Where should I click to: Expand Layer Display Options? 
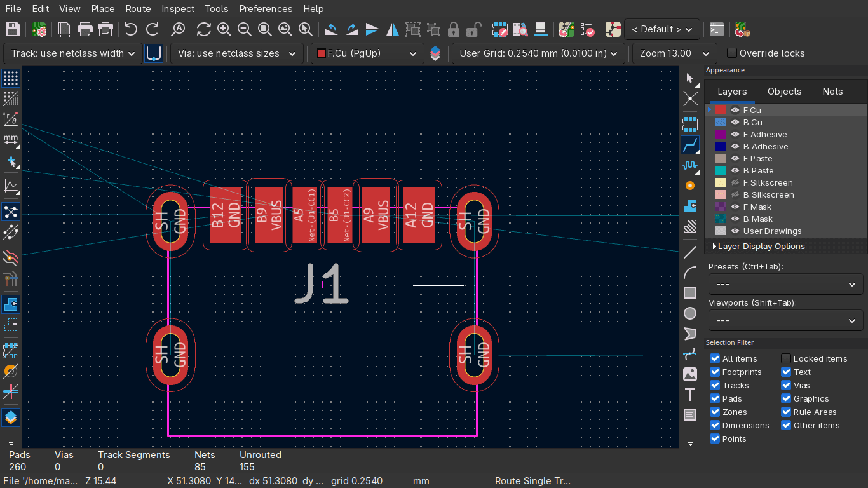point(759,246)
